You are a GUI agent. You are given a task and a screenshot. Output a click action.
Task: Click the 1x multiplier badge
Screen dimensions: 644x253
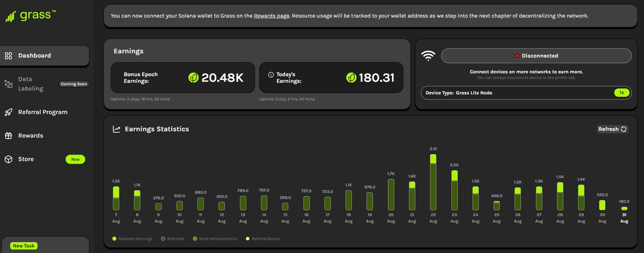pyautogui.click(x=621, y=93)
